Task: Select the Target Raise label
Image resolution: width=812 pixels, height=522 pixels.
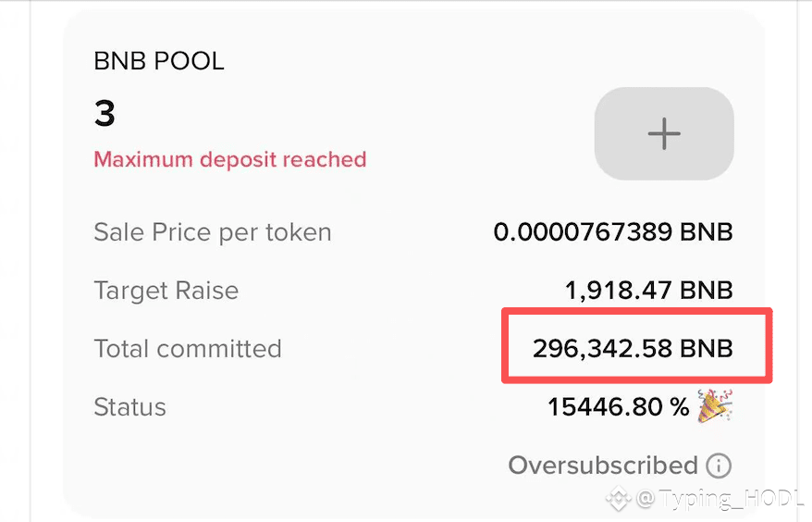Action: pos(166,291)
